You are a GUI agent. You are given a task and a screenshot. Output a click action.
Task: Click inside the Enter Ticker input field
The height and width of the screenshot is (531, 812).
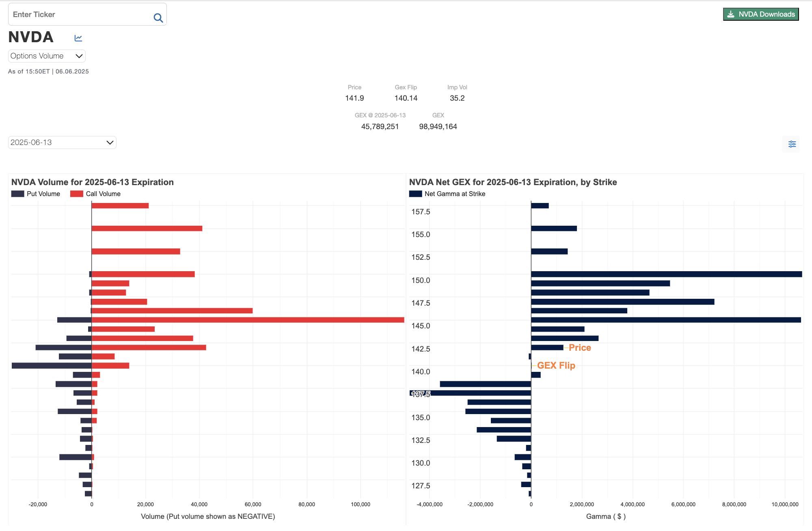tap(73, 14)
